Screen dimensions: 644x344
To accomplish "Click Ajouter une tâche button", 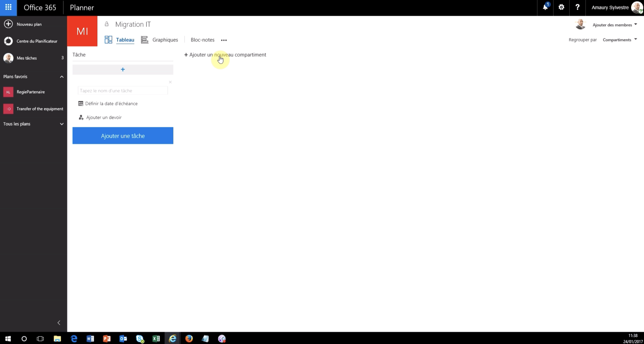I will (x=123, y=135).
